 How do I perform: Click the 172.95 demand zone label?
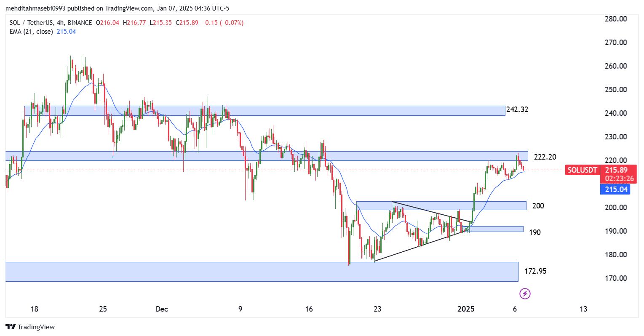(535, 271)
